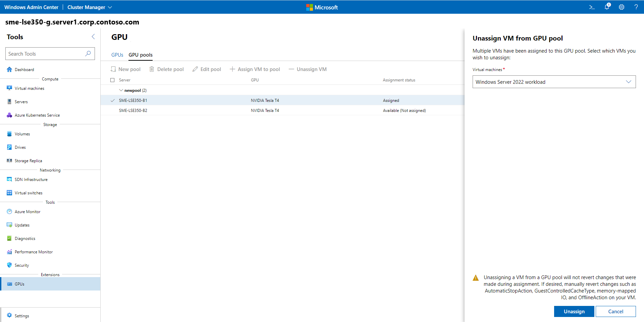644x322 pixels.
Task: Open the Virtual machines dropdown
Action: pos(554,82)
